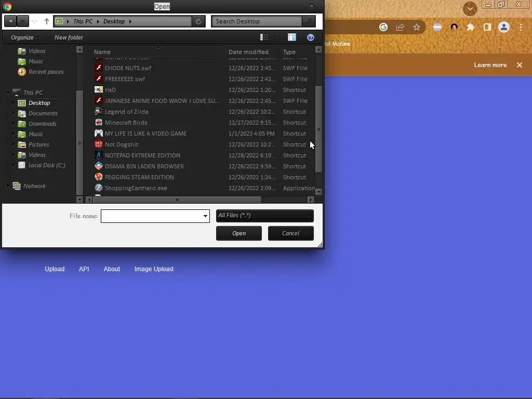Open the recent locations dropdown arrow
532x399 pixels.
tap(34, 21)
